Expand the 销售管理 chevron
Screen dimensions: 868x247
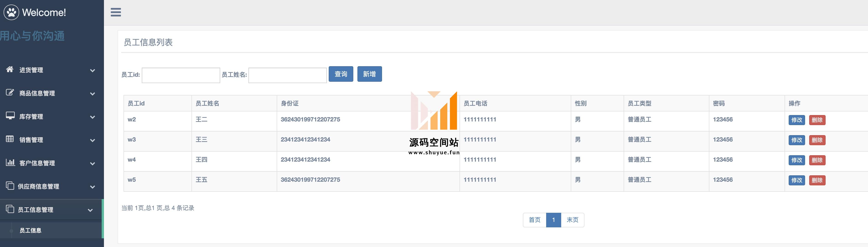[92, 140]
